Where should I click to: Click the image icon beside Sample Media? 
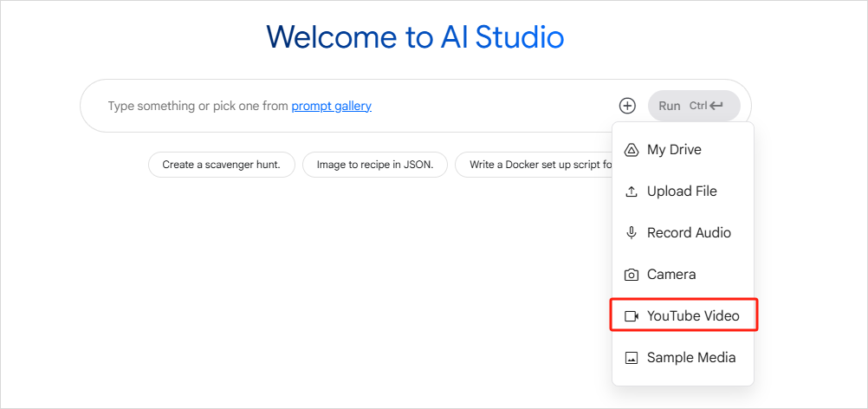click(632, 358)
